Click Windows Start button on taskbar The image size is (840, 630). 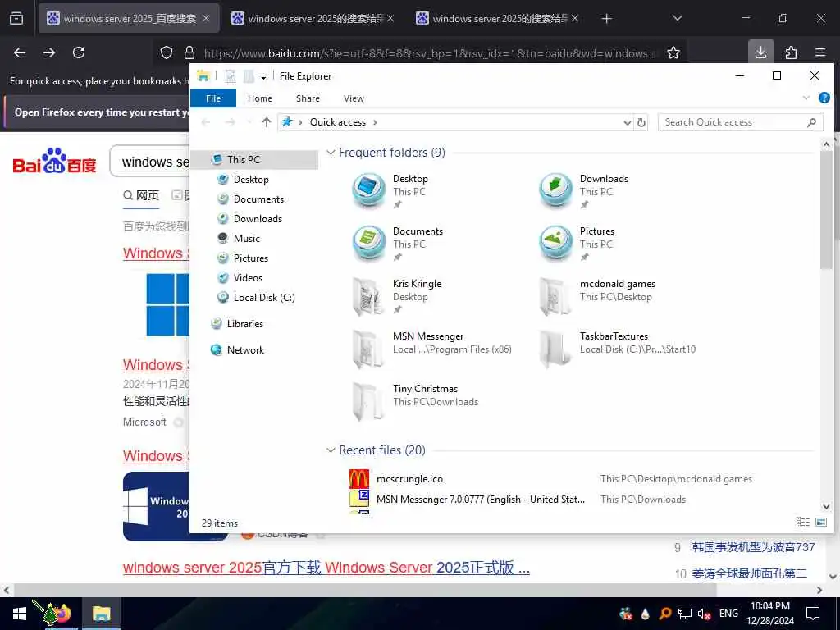coord(20,614)
